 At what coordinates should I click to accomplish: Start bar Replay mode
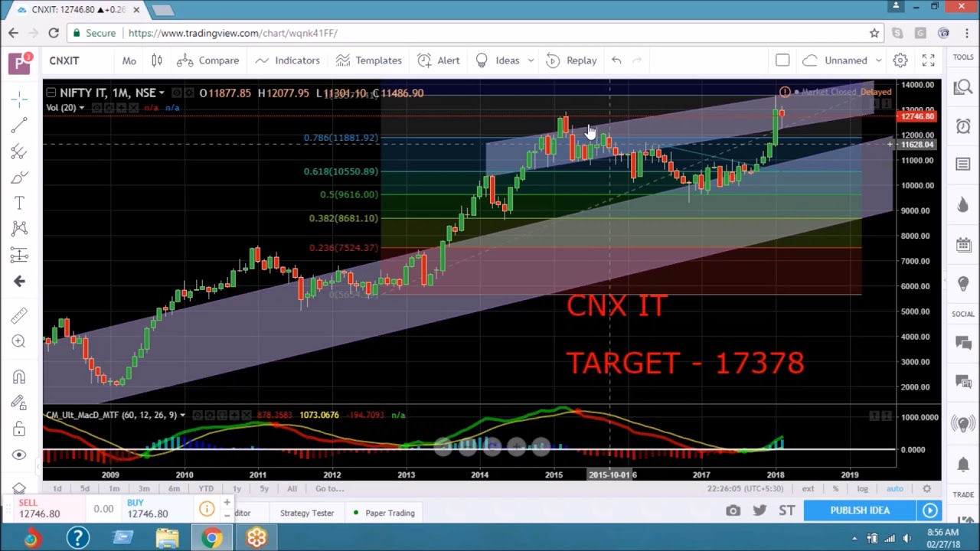pos(571,60)
